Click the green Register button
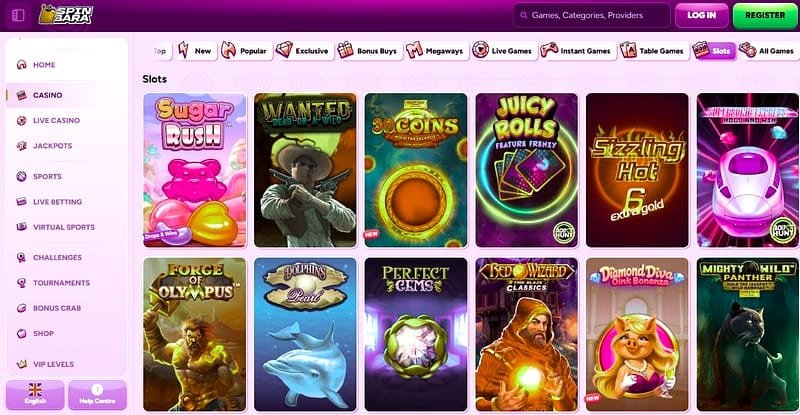This screenshot has width=800, height=415. (765, 15)
